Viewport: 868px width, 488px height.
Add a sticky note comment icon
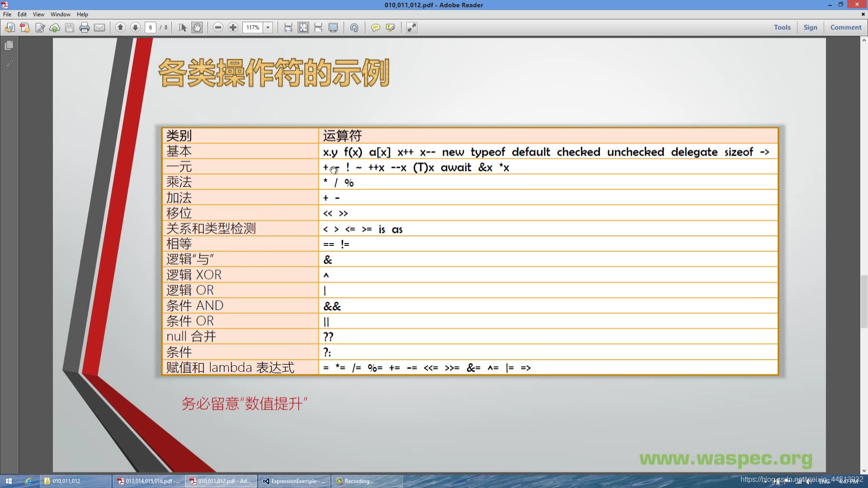coord(375,28)
